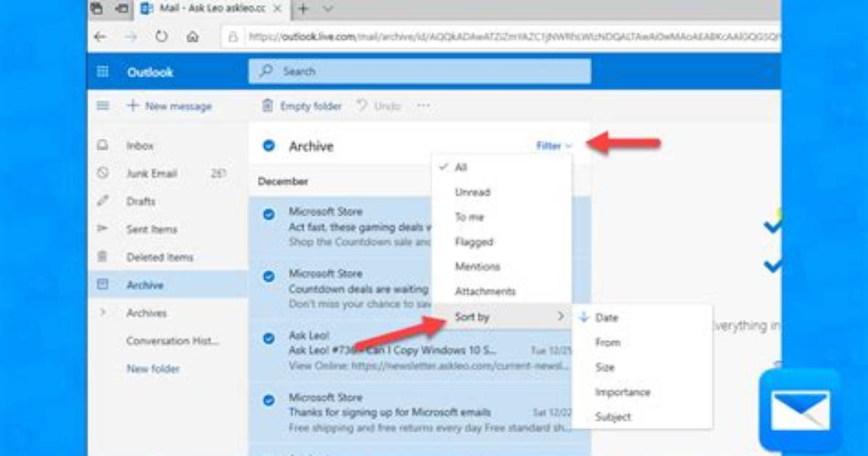Click inside the Search mail field
This screenshot has width=868, height=456.
click(x=419, y=71)
